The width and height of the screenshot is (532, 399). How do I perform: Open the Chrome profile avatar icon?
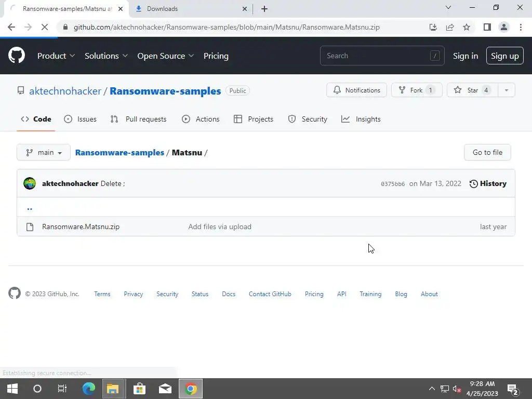coord(504,27)
